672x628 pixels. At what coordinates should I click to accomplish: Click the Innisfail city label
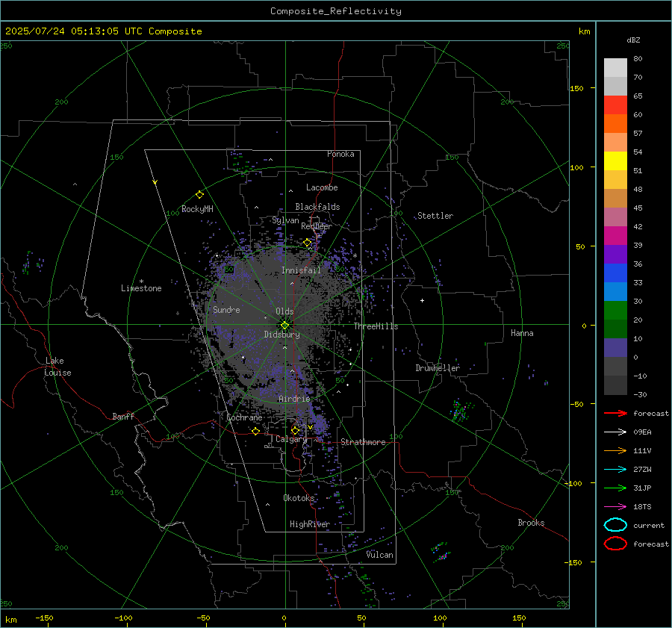tap(301, 270)
